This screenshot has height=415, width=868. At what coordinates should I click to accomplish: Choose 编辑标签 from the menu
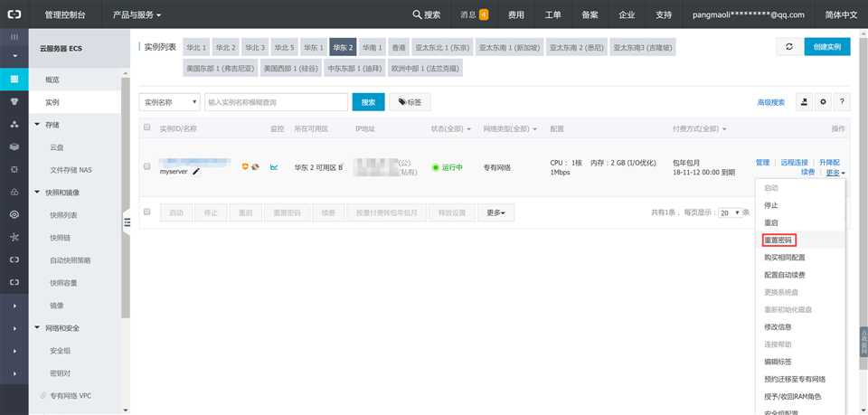[778, 362]
